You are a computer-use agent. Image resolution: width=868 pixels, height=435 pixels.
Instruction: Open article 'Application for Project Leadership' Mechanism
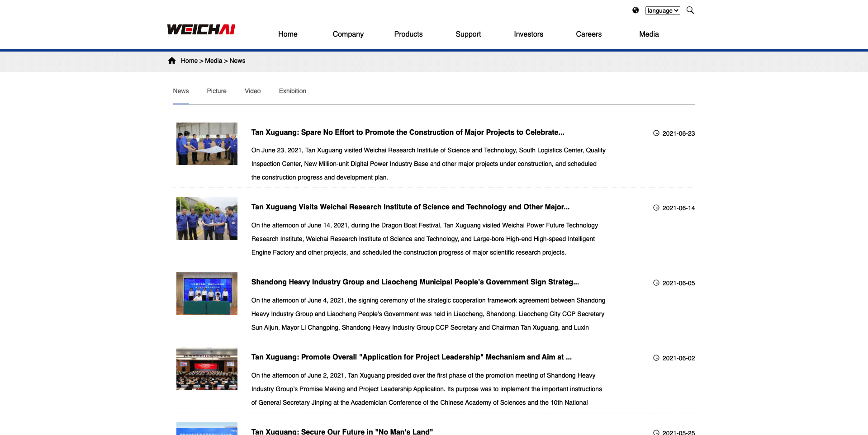pyautogui.click(x=412, y=357)
